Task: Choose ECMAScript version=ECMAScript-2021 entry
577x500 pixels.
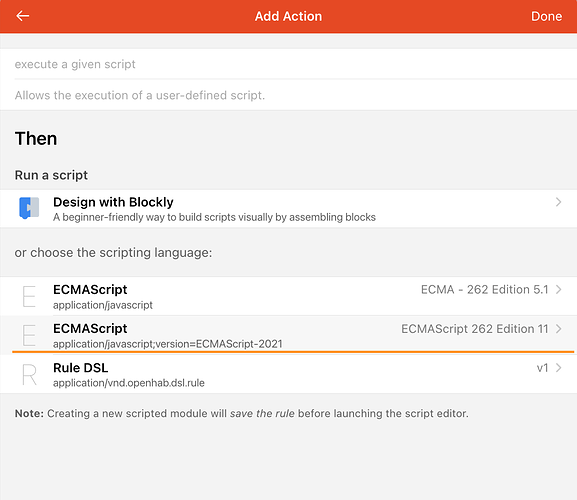Action: (288, 335)
